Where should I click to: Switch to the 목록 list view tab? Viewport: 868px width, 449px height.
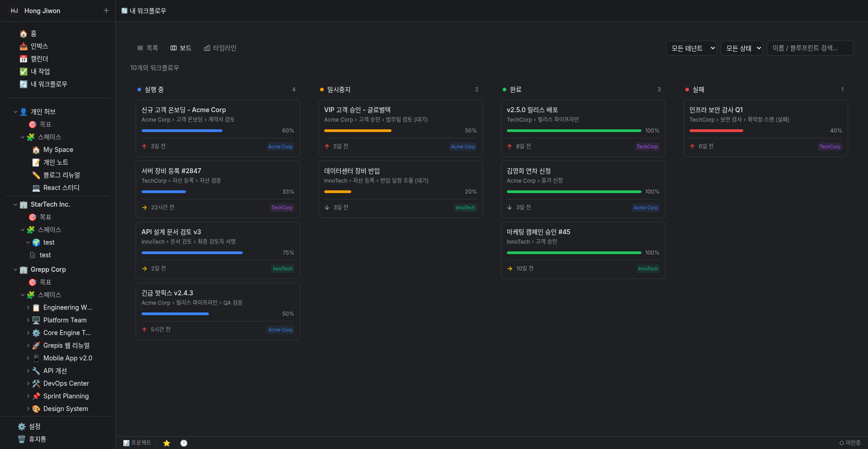coord(147,48)
